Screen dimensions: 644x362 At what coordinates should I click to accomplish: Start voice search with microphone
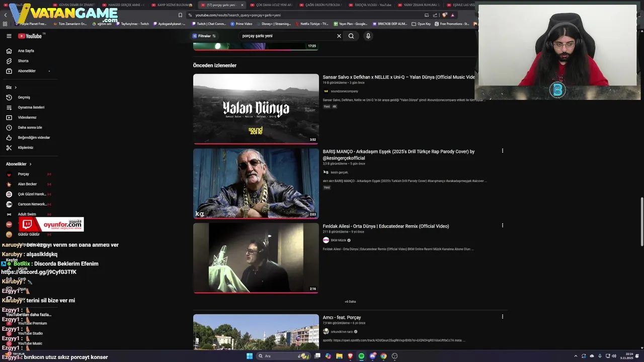click(x=368, y=36)
